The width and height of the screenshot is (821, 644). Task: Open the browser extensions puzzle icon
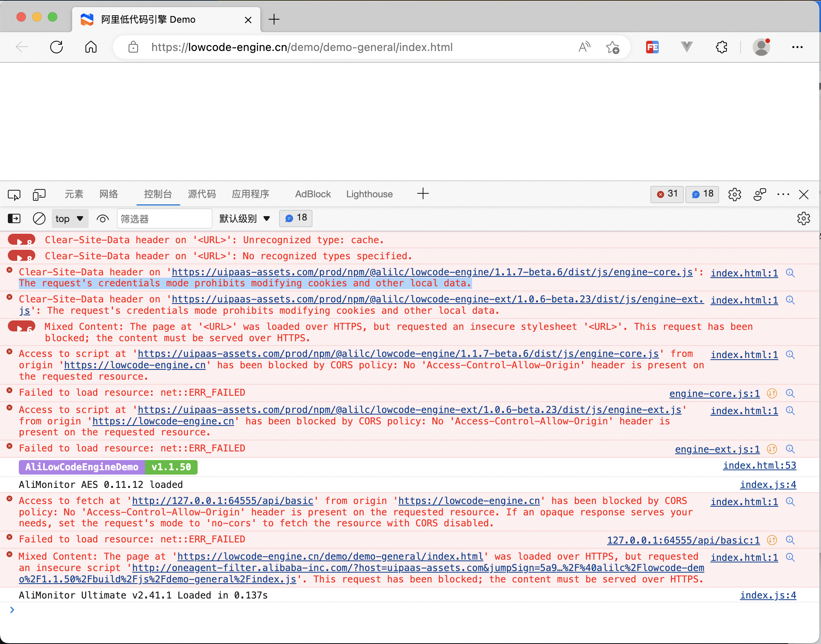(x=722, y=47)
